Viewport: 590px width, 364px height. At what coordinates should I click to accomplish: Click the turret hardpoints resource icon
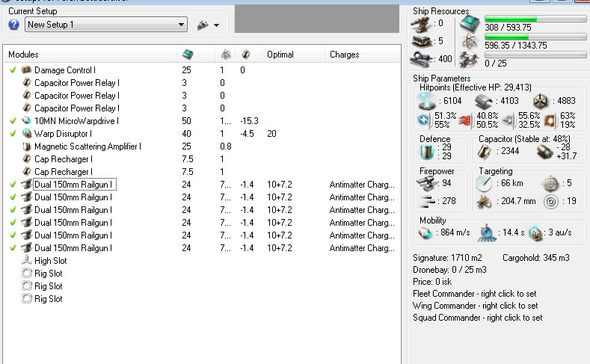click(x=421, y=25)
